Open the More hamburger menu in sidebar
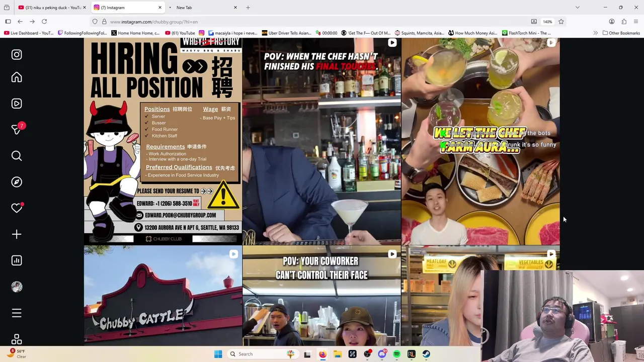644x362 pixels. click(17, 313)
